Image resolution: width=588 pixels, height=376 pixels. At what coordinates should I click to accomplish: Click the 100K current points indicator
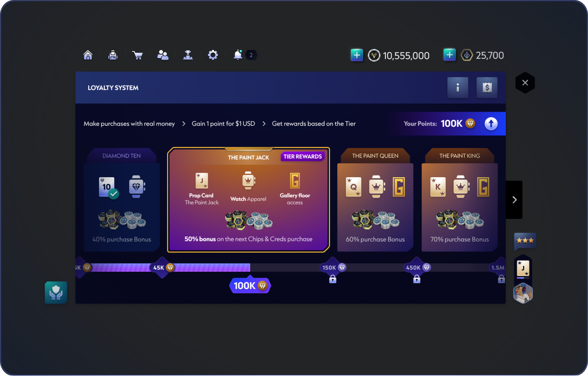pyautogui.click(x=250, y=286)
